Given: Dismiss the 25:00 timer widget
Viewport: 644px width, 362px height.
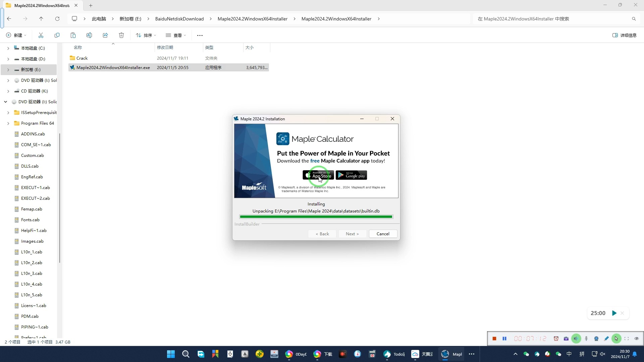Looking at the screenshot, I should [x=622, y=313].
